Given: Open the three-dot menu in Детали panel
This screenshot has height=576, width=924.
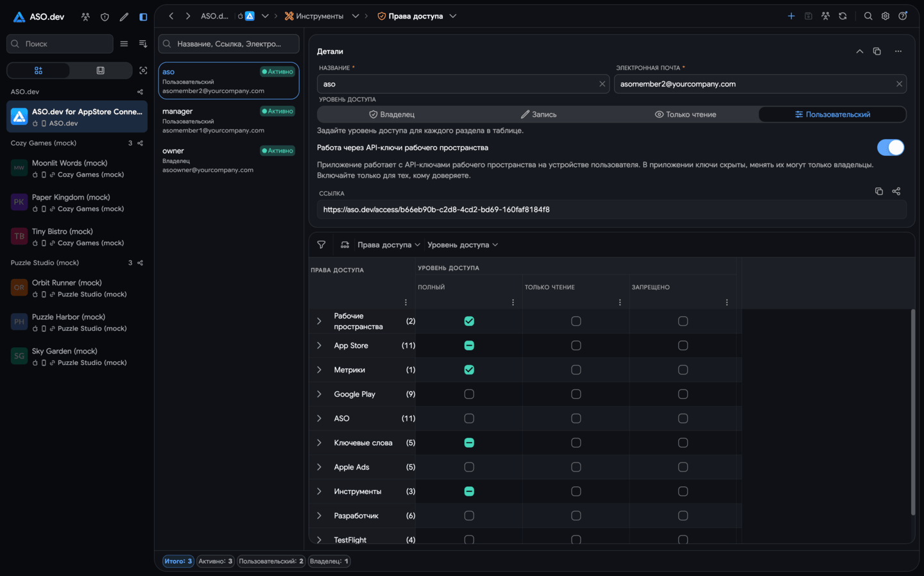Looking at the screenshot, I should point(898,51).
